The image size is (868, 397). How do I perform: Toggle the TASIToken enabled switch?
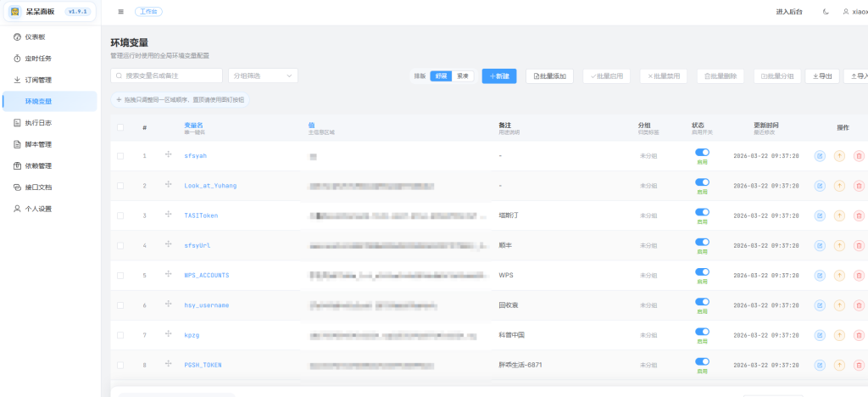coord(702,212)
